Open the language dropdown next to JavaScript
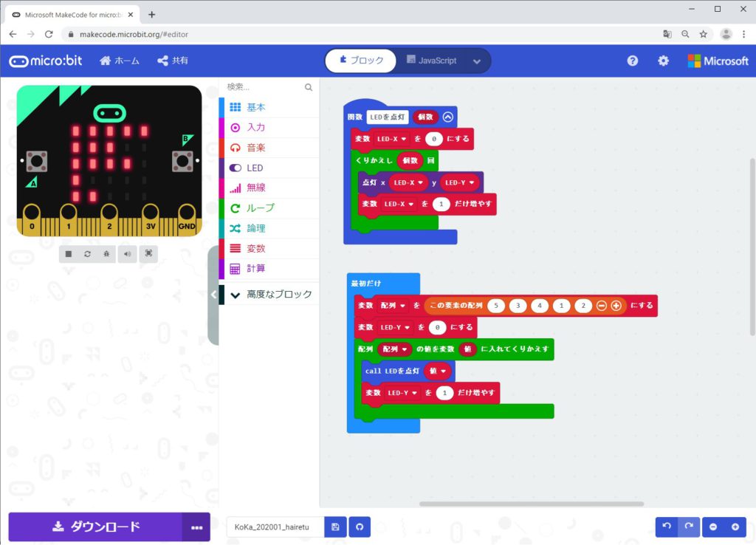This screenshot has width=756, height=545. 477,61
